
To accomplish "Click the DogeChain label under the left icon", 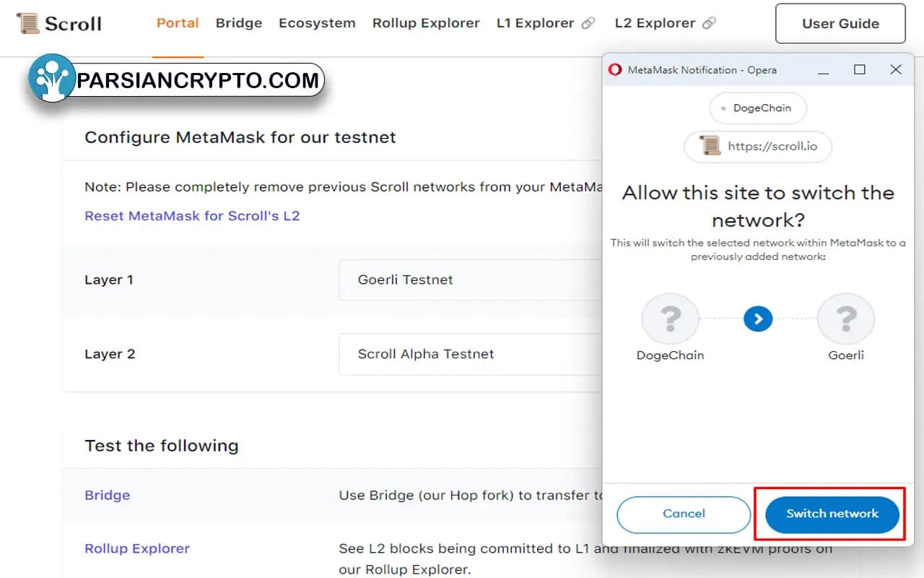I will (x=670, y=355).
